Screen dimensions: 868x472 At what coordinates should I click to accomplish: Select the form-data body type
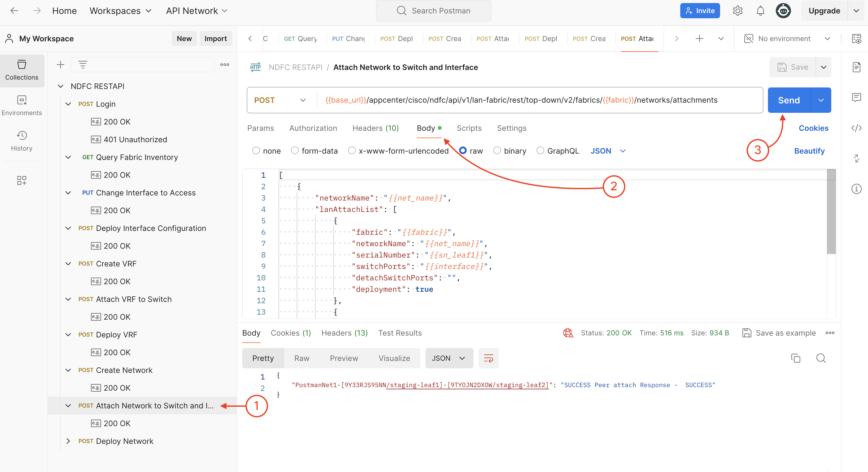tap(295, 151)
